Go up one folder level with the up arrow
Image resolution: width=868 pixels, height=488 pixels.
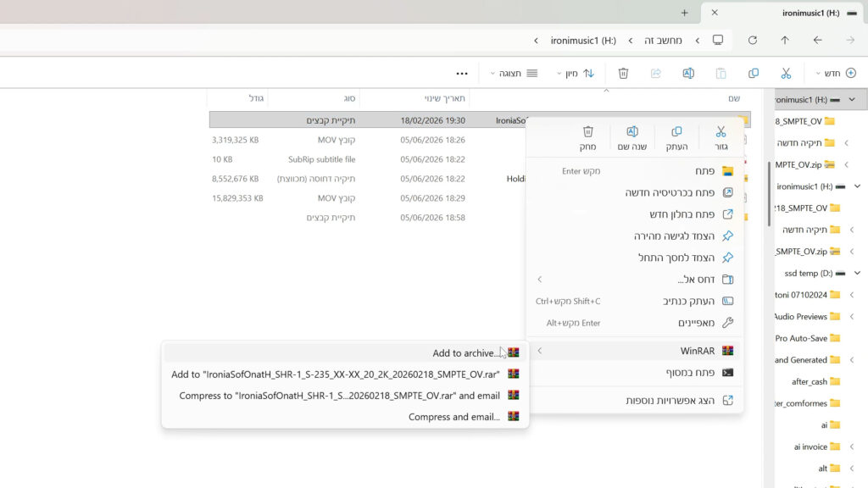(785, 41)
